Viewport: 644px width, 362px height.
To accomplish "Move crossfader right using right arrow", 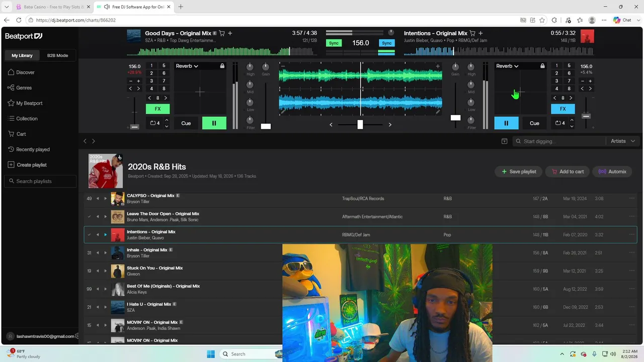I will click(x=390, y=125).
